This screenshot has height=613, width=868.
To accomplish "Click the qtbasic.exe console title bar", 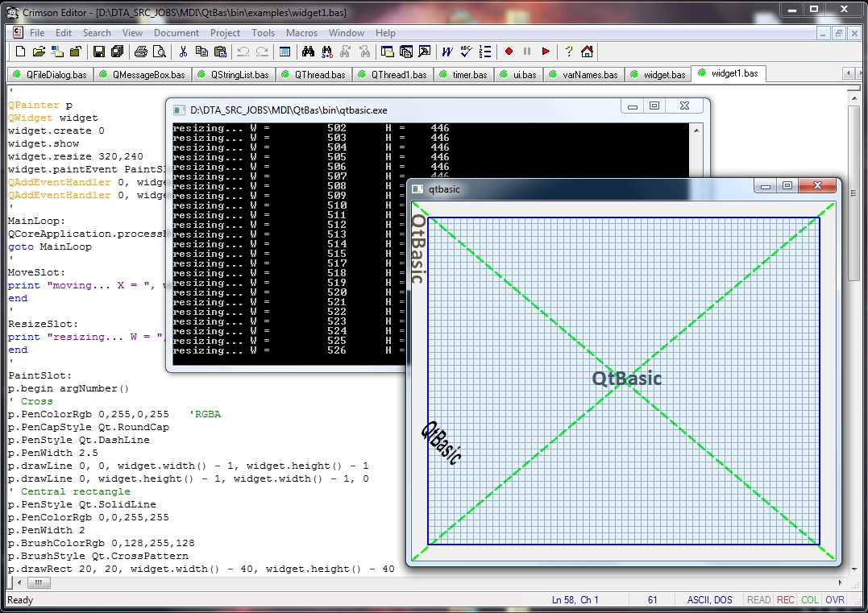I will click(x=393, y=110).
